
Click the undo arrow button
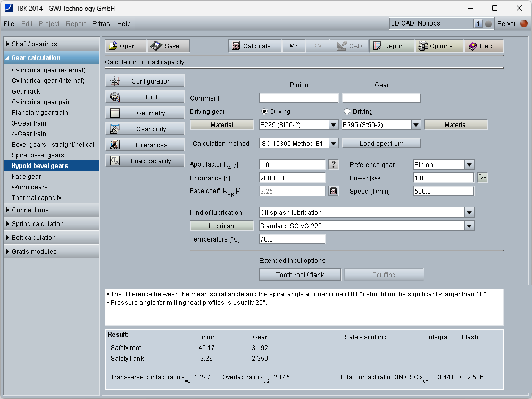[294, 46]
